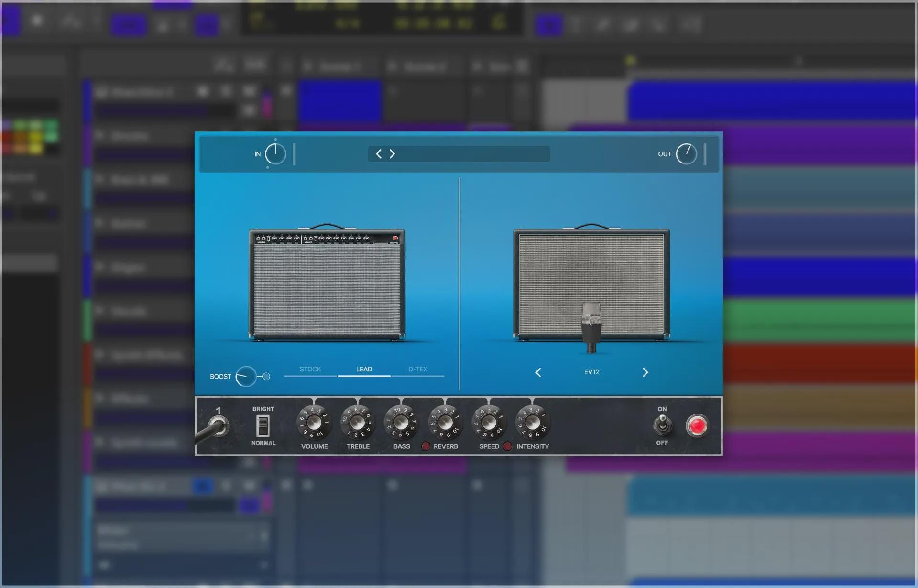
Task: Click the REVERB knob
Action: pos(445,423)
